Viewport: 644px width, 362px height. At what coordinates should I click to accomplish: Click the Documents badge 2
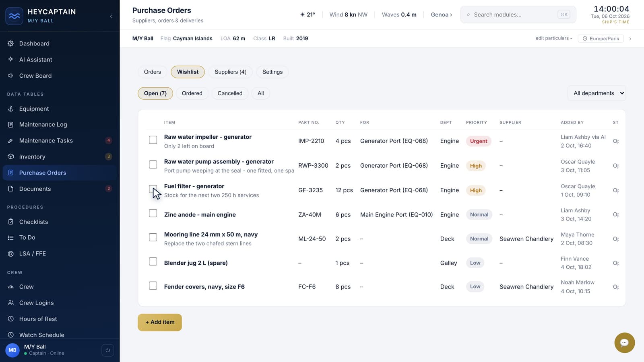(x=109, y=189)
